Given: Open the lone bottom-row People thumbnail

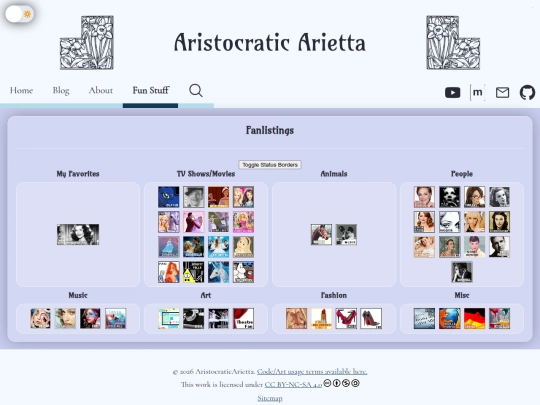Looking at the screenshot, I should [x=462, y=272].
